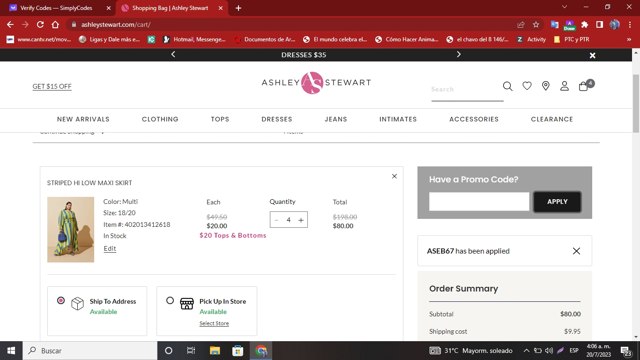The image size is (640, 360).
Task: Go to browser home page
Action: tap(55, 24)
